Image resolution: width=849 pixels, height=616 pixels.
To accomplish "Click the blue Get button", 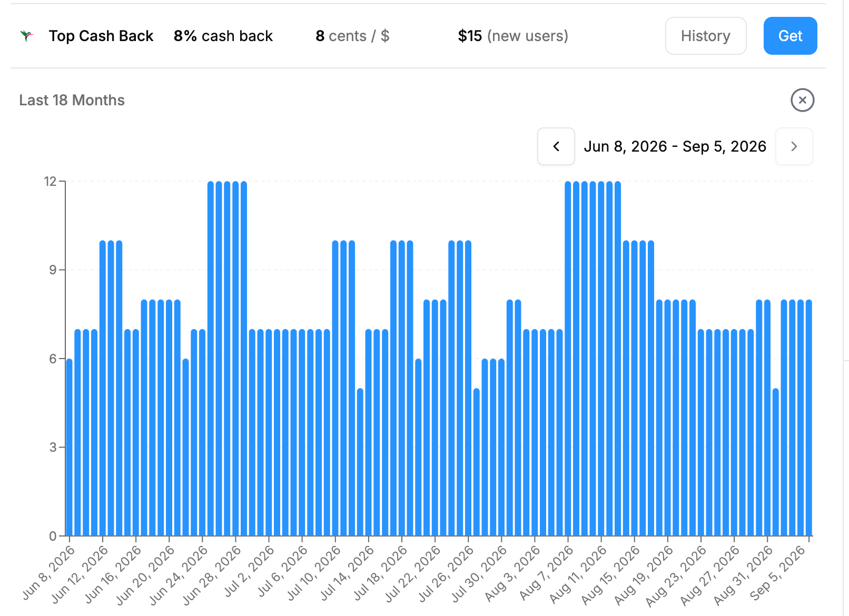I will (x=790, y=36).
